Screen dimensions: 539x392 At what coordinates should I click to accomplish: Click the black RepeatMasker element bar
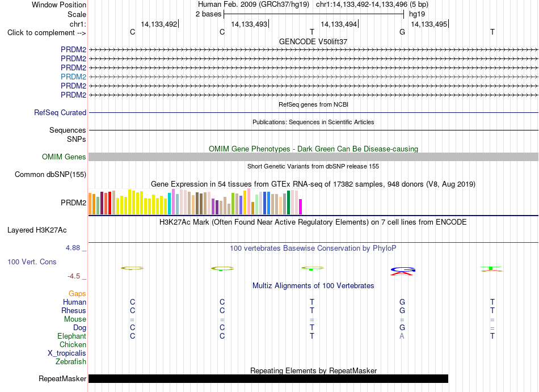268,378
